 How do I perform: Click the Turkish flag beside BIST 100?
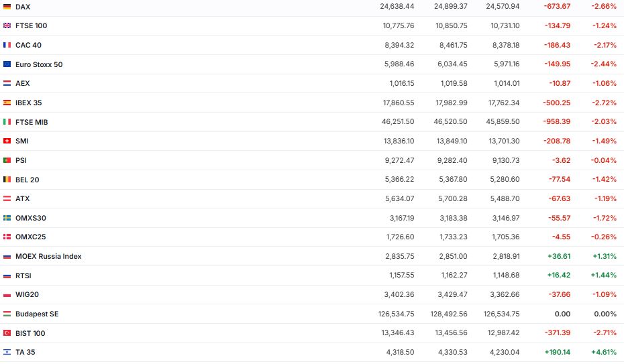point(7,333)
